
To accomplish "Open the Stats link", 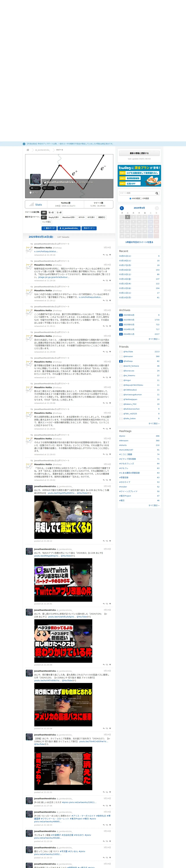I will [x=39, y=205].
